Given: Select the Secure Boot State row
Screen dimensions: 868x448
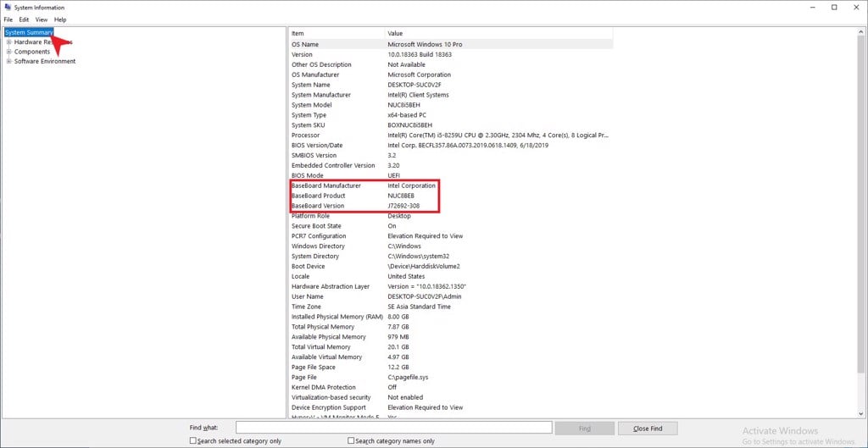Looking at the screenshot, I should coord(451,225).
